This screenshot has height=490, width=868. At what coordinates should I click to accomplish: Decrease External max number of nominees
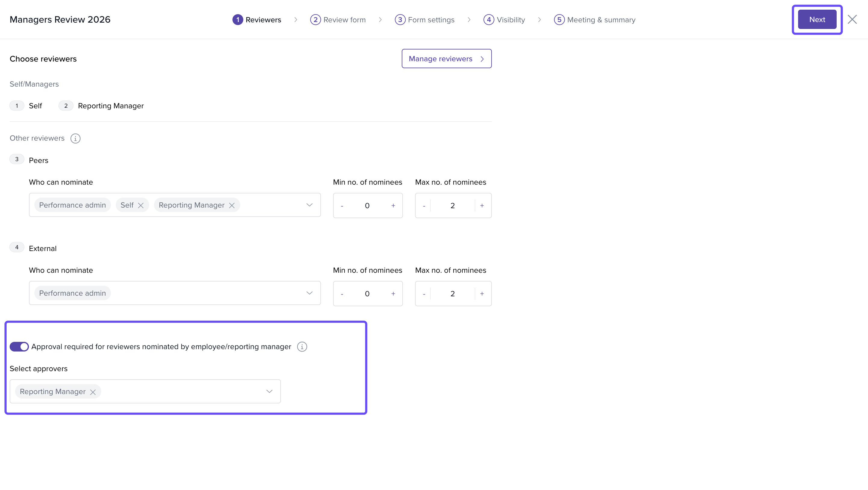click(424, 294)
